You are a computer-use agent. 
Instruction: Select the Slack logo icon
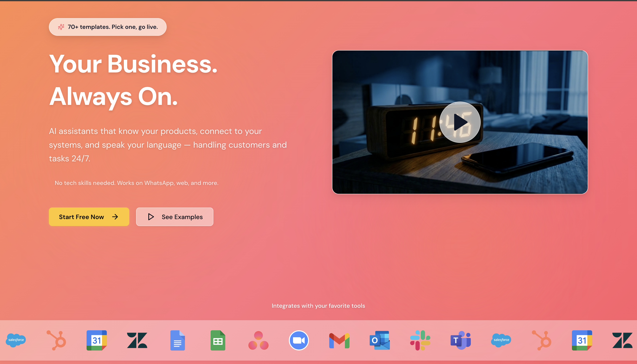pos(420,340)
